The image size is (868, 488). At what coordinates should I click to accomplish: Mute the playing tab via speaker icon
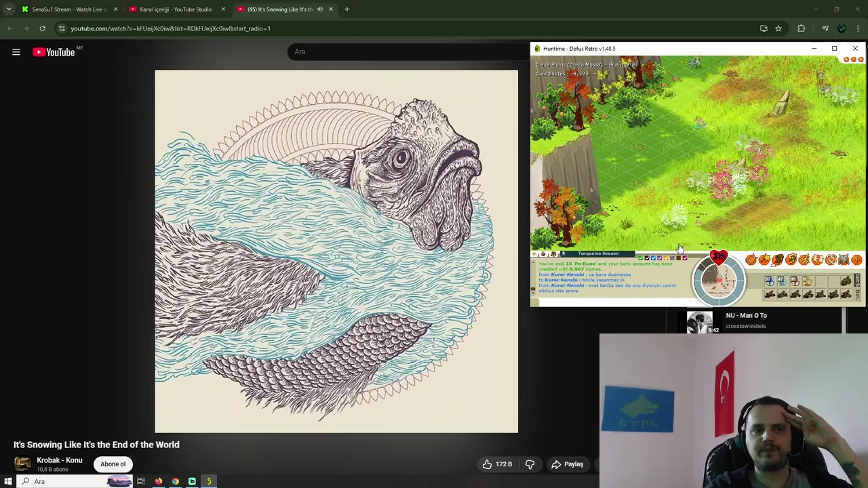pos(320,9)
